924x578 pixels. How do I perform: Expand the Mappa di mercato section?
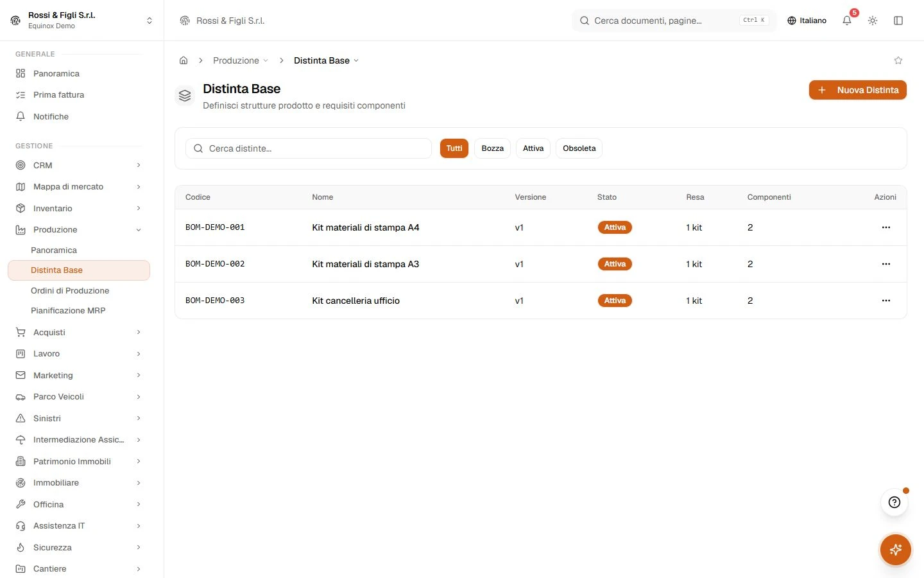pos(78,187)
